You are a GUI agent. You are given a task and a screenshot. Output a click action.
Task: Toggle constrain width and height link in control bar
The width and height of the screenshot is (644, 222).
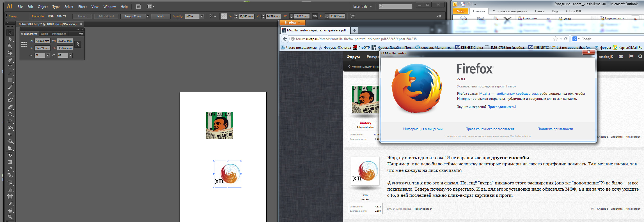coord(315,16)
